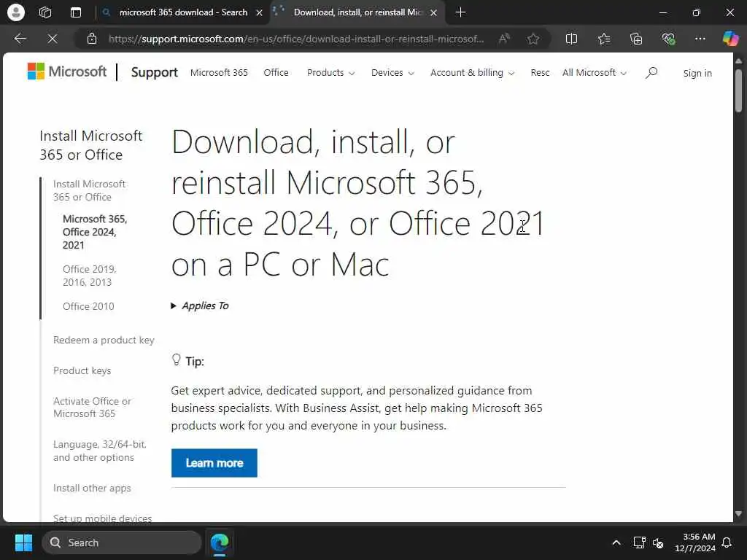Open the Favorites list icon
This screenshot has width=747, height=560.
(603, 39)
